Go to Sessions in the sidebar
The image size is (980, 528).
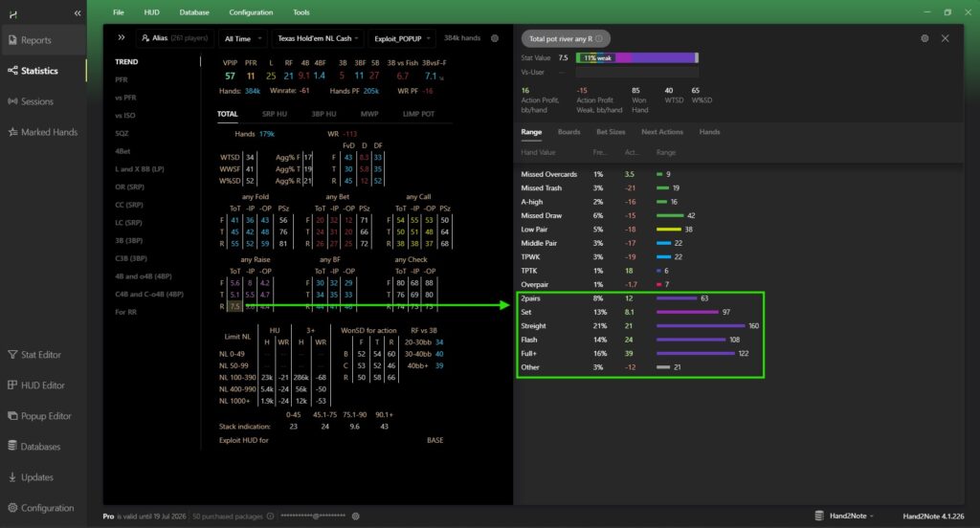36,101
